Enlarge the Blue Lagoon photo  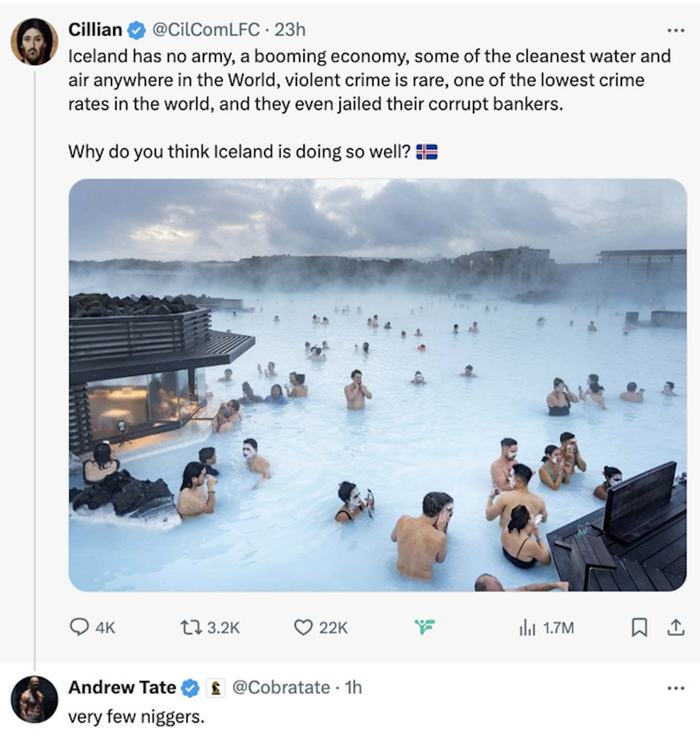377,385
